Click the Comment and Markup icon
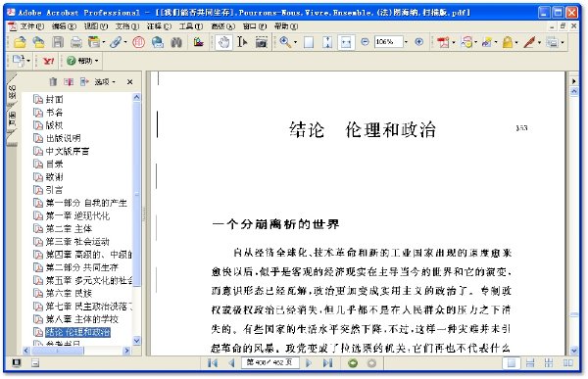The image size is (588, 379). click(x=466, y=42)
